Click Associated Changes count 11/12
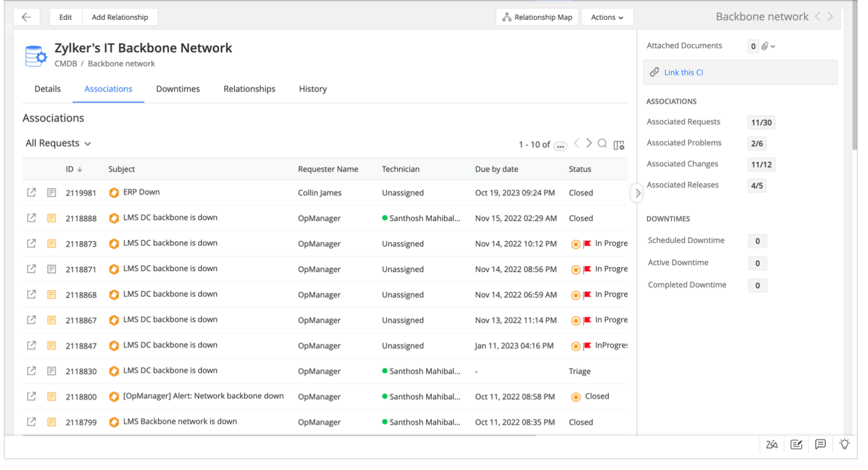The height and width of the screenshot is (470, 868). click(761, 165)
